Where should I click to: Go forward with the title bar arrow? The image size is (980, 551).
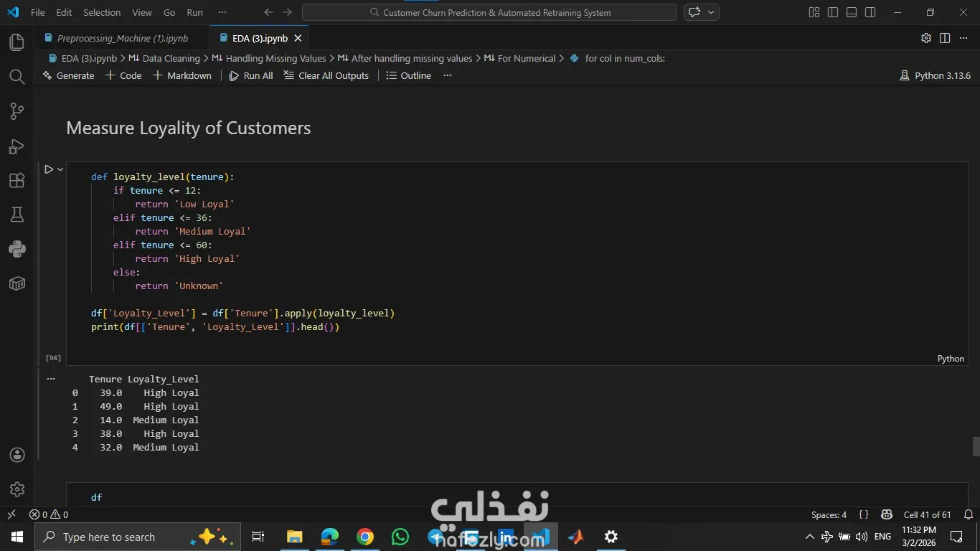[x=287, y=12]
